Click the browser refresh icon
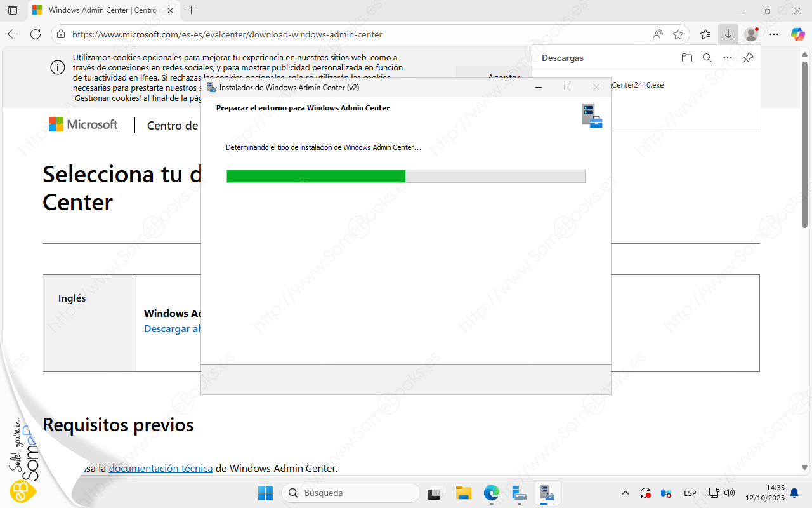Screen dimensions: 812x508 point(36,34)
